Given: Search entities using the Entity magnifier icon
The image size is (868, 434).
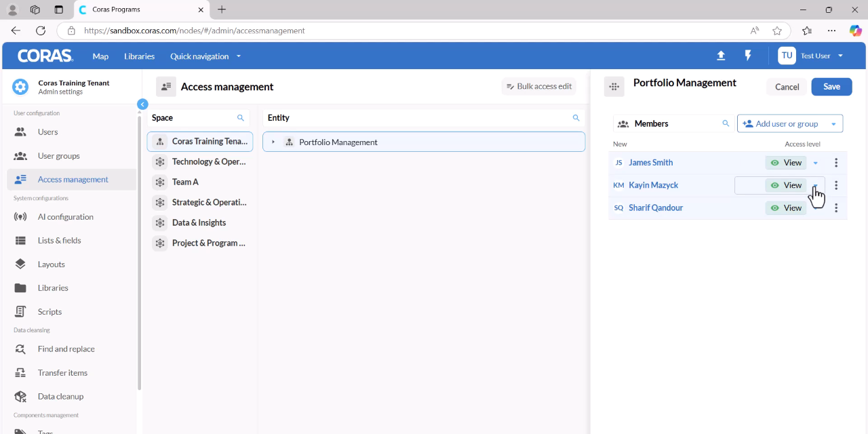Looking at the screenshot, I should point(576,118).
